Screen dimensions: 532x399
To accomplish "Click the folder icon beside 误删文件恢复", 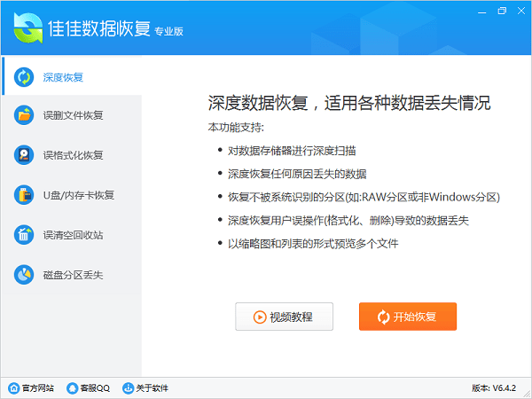I will pyautogui.click(x=24, y=115).
